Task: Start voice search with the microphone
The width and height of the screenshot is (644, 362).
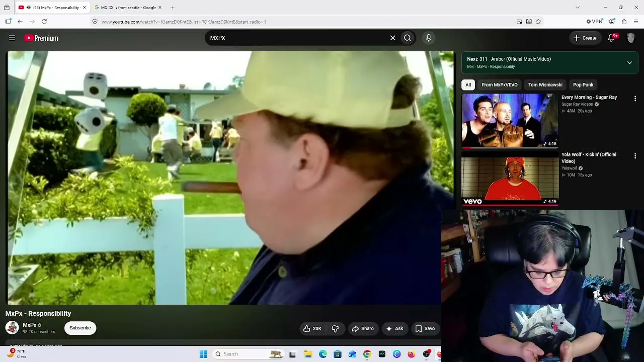Action: pos(429,38)
